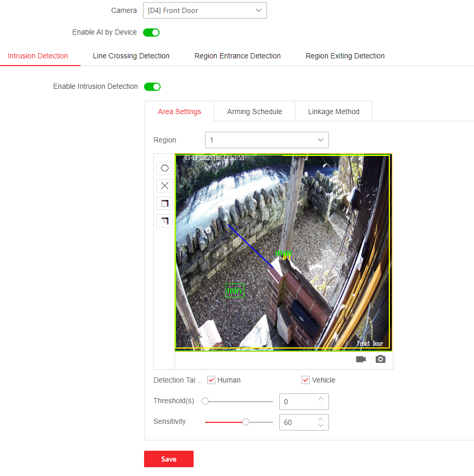The width and height of the screenshot is (474, 476).
Task: Increase Threshold value with up arrow
Action: tap(321, 398)
